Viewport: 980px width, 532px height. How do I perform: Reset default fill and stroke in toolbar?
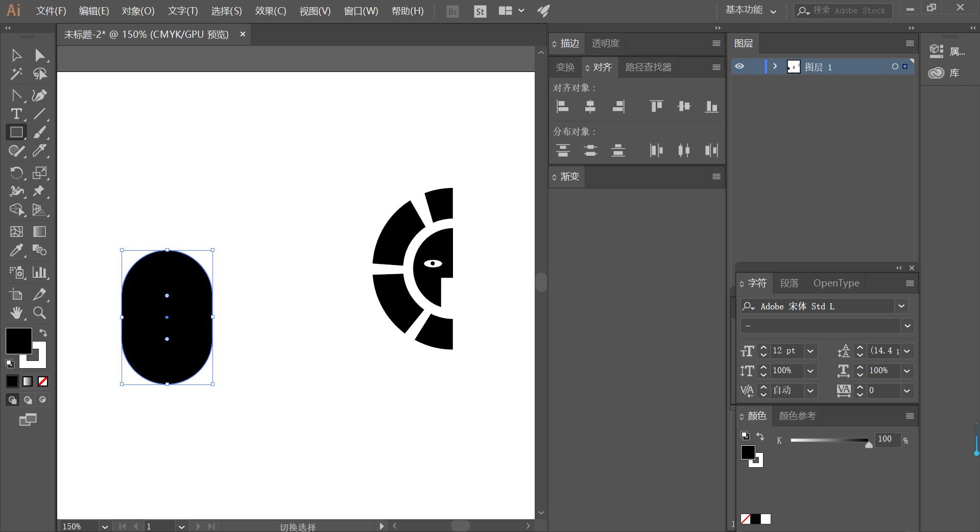(x=10, y=364)
